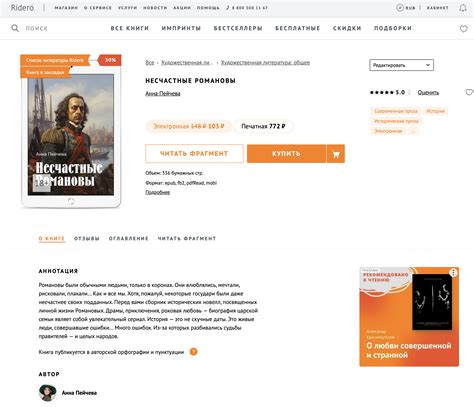Click the search magnifier icon
Viewport: 474px width, 407px height.
point(15,28)
